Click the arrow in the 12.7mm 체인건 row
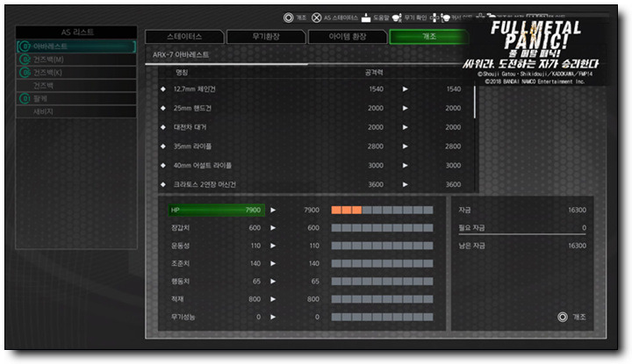The width and height of the screenshot is (632, 364). (405, 89)
